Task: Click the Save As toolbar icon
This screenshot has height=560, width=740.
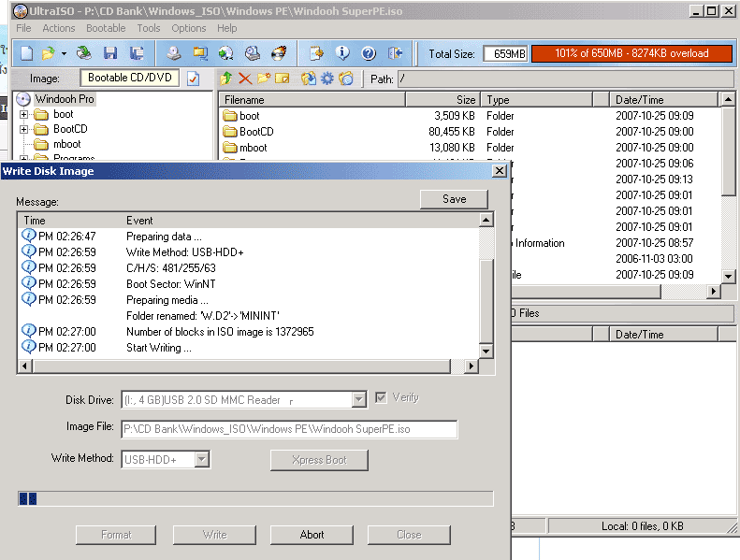Action: point(137,53)
